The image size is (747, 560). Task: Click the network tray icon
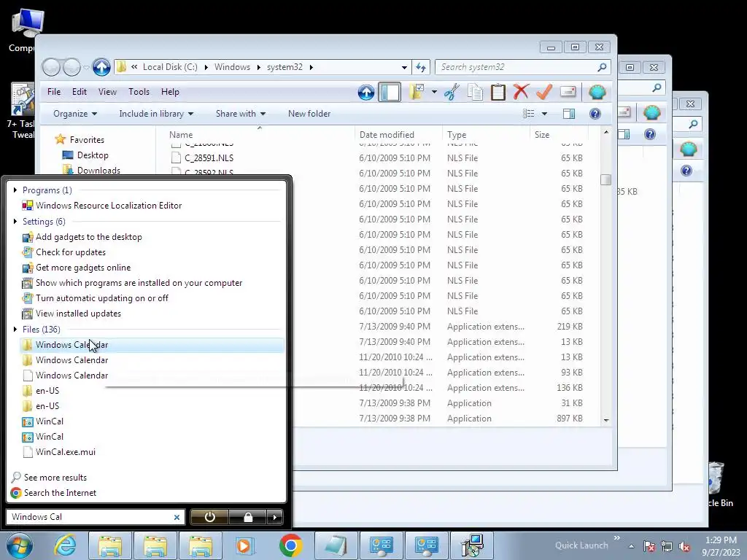coord(667,546)
